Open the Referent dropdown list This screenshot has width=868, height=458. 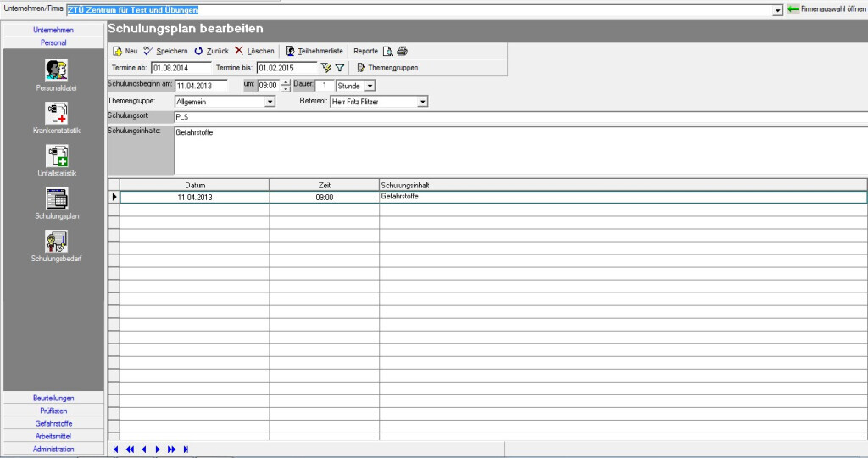pos(422,102)
